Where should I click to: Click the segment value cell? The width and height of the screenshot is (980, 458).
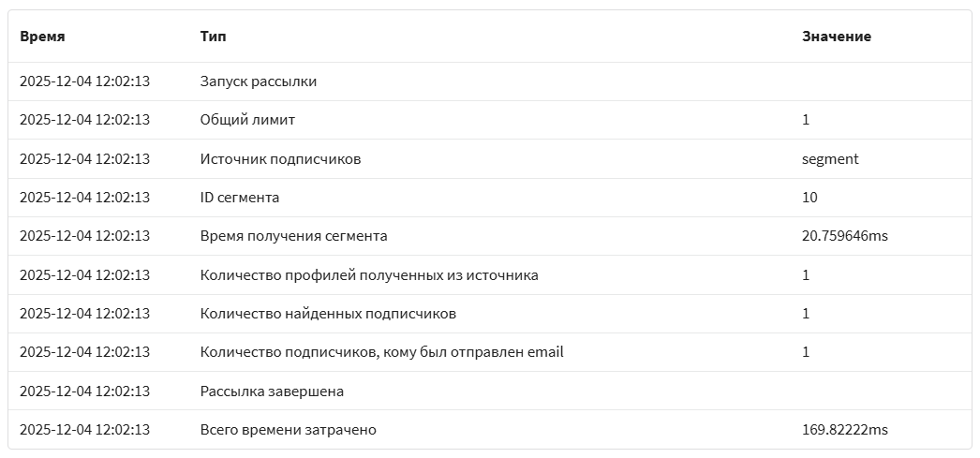tap(830, 159)
